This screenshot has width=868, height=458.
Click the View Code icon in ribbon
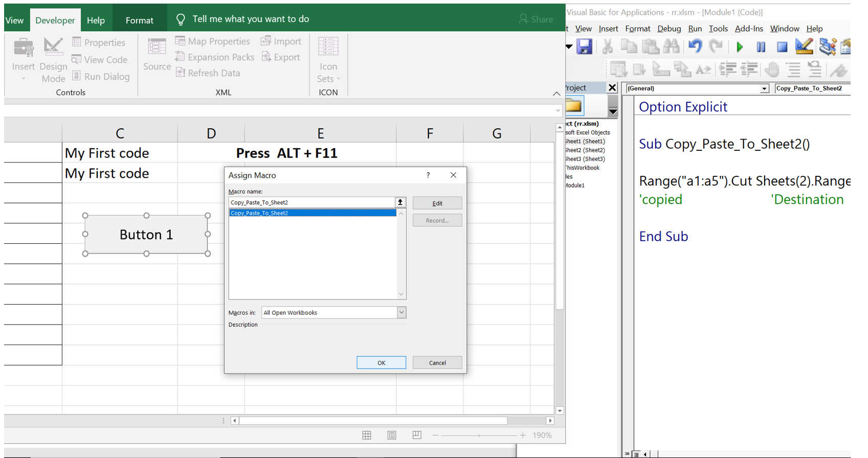[100, 60]
